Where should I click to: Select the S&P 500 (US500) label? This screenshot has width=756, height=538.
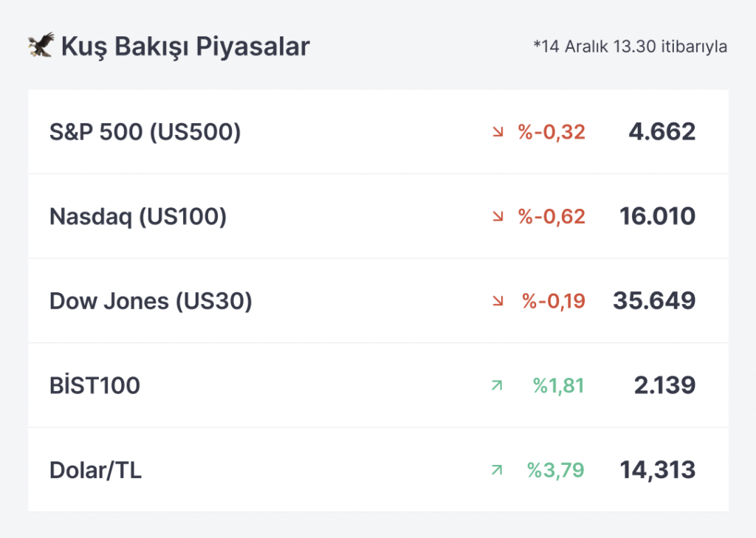145,132
